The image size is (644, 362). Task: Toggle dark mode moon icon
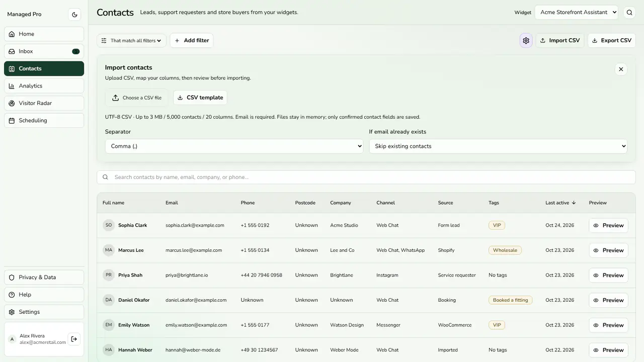coord(74,15)
